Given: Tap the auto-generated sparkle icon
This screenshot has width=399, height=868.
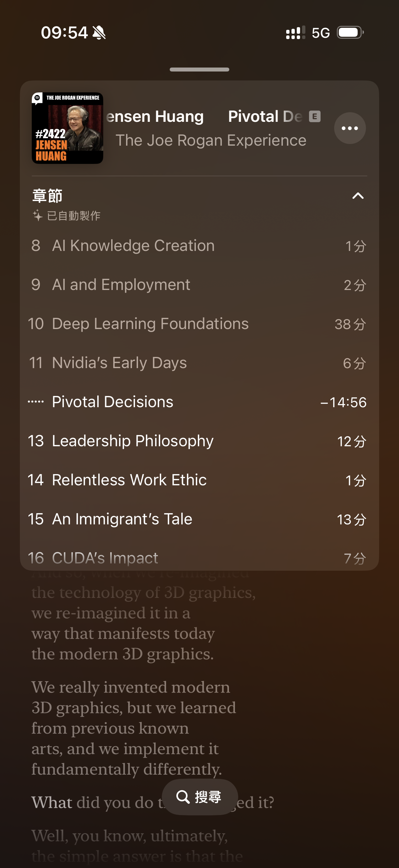Looking at the screenshot, I should click(x=37, y=215).
